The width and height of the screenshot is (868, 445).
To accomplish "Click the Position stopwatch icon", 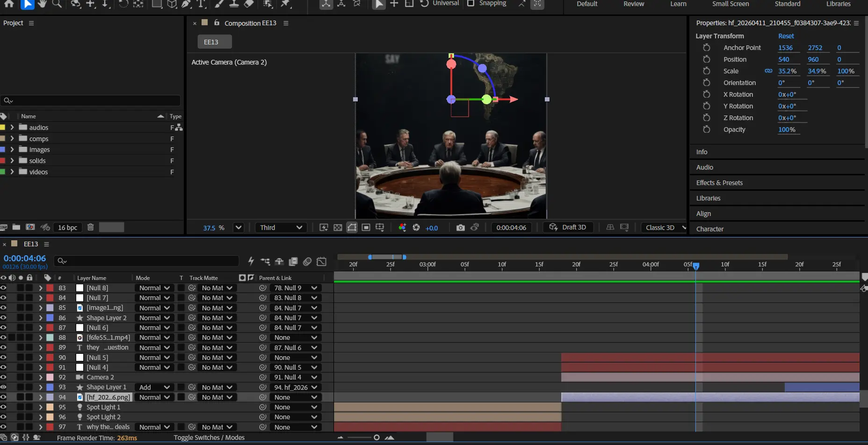I will pos(706,59).
